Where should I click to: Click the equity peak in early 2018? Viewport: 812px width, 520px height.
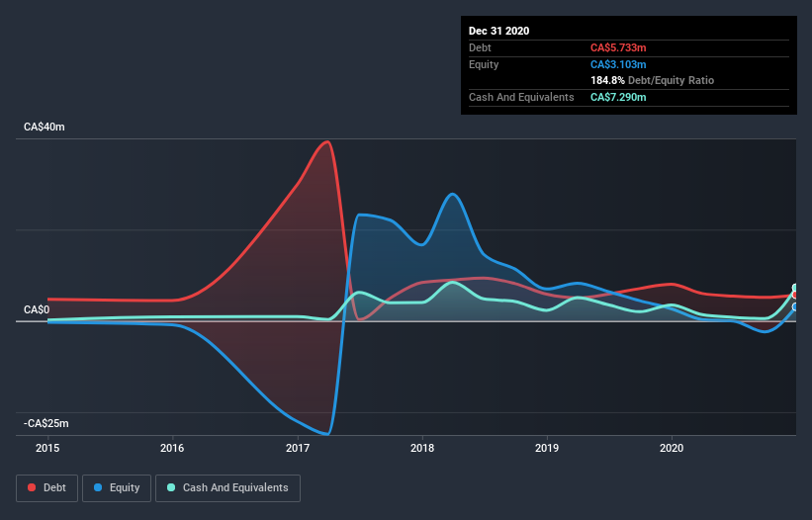click(453, 194)
